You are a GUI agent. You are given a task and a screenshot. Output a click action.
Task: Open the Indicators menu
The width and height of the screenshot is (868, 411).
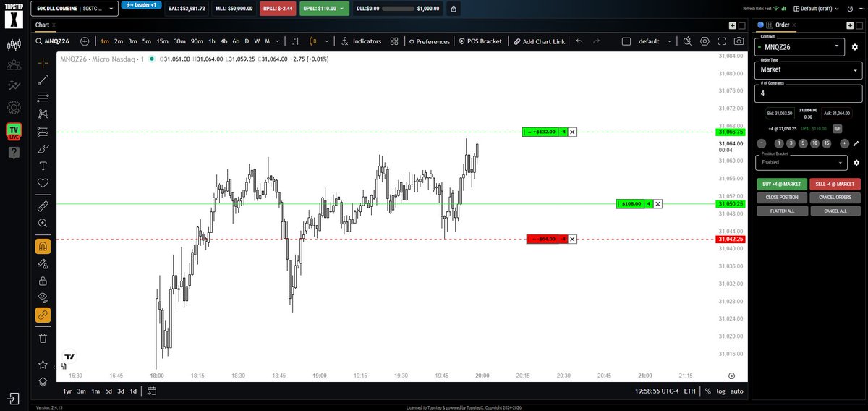[x=361, y=41]
